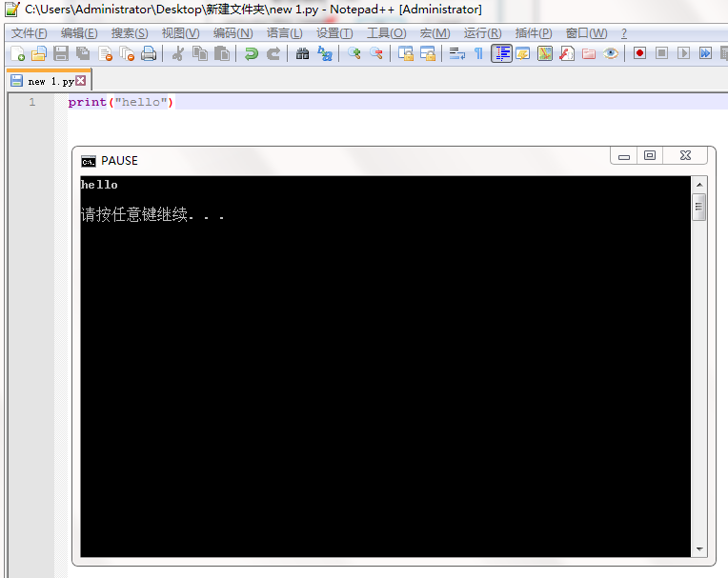Click the hello output in the console

99,185
